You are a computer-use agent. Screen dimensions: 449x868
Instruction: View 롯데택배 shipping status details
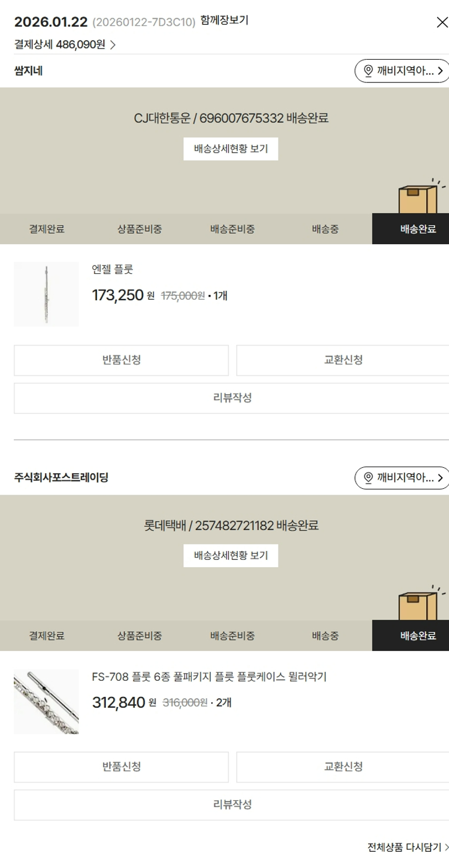coord(230,556)
